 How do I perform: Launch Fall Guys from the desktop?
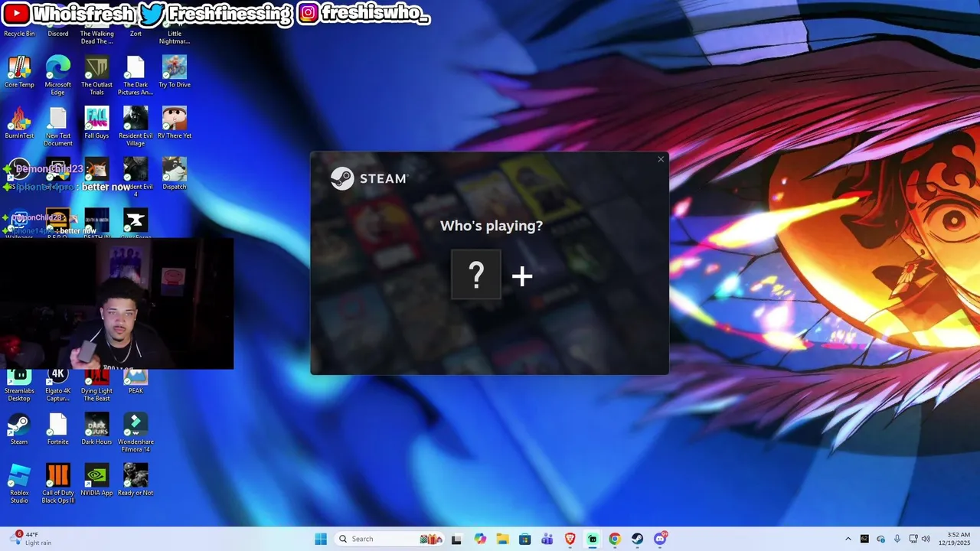[x=96, y=122]
